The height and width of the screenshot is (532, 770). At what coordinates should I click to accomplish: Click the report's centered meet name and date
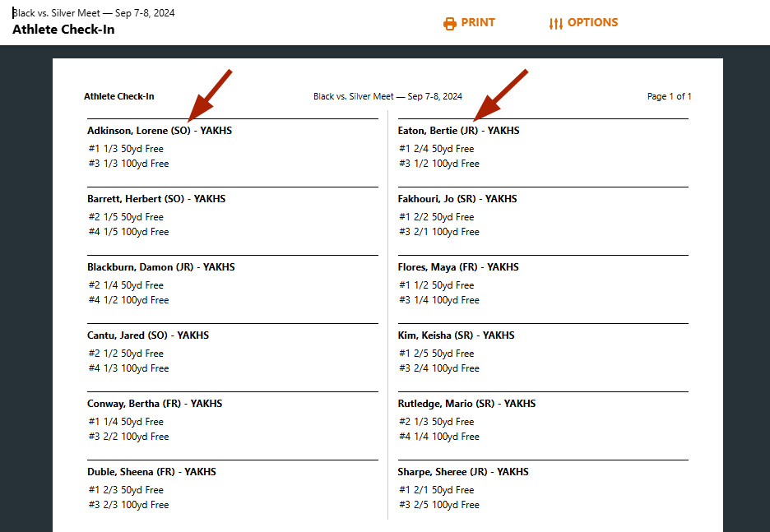[x=387, y=96]
